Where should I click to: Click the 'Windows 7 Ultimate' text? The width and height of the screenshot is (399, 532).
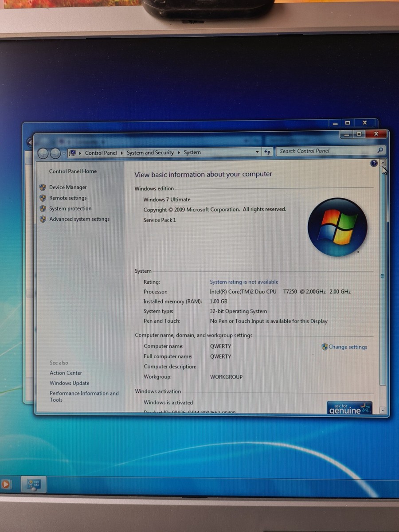167,199
